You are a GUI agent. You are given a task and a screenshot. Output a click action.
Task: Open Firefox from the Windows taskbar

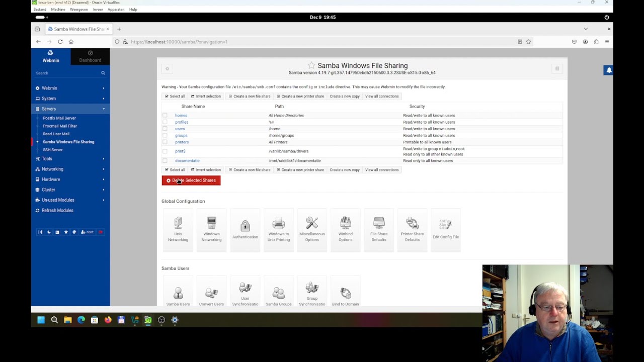[108, 320]
